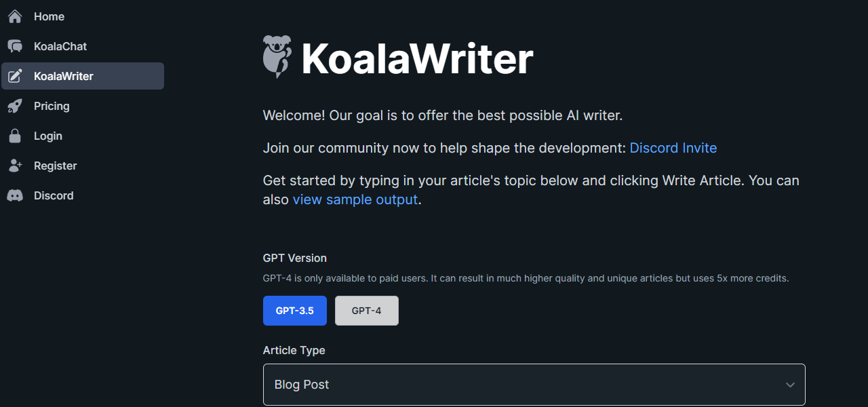Open the Article Type dropdown
The width and height of the screenshot is (868, 407).
pos(534,385)
